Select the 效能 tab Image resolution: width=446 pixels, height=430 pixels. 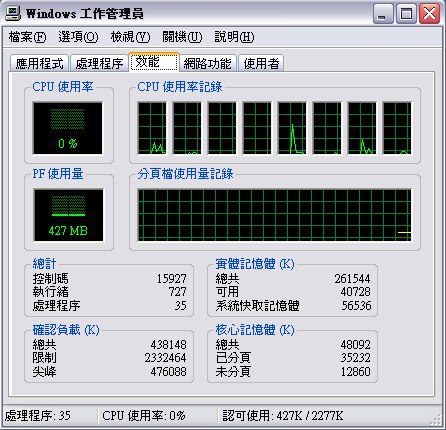(154, 62)
